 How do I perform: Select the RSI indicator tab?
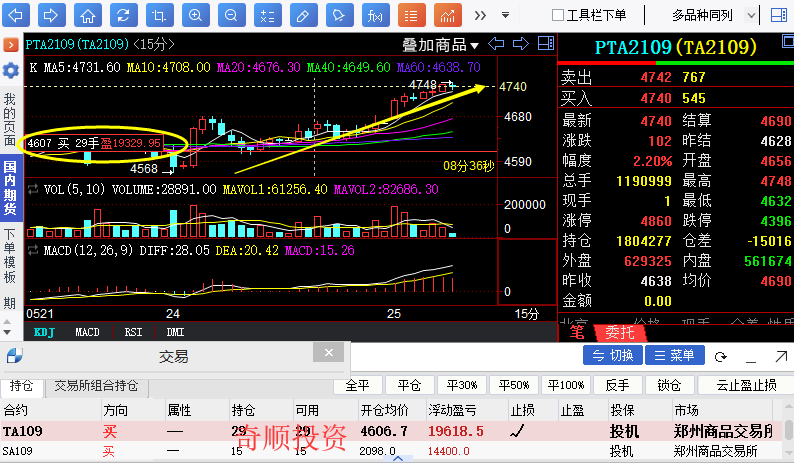tap(133, 332)
